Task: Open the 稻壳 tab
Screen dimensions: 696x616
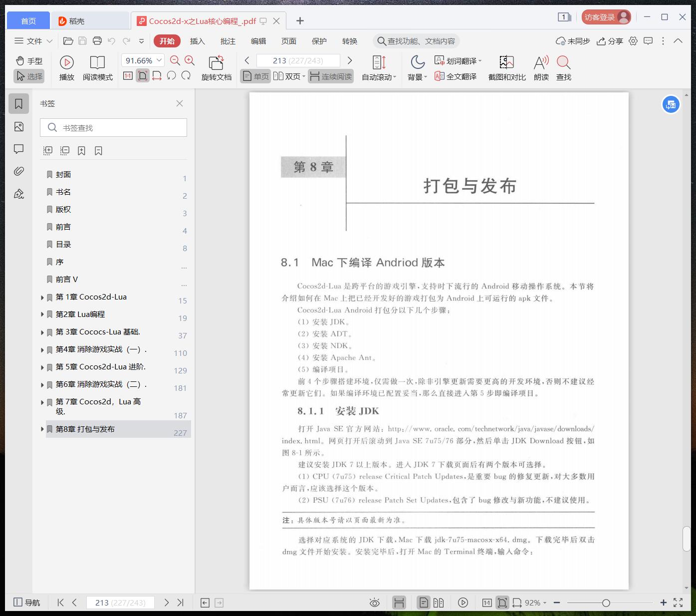Action: (x=90, y=20)
